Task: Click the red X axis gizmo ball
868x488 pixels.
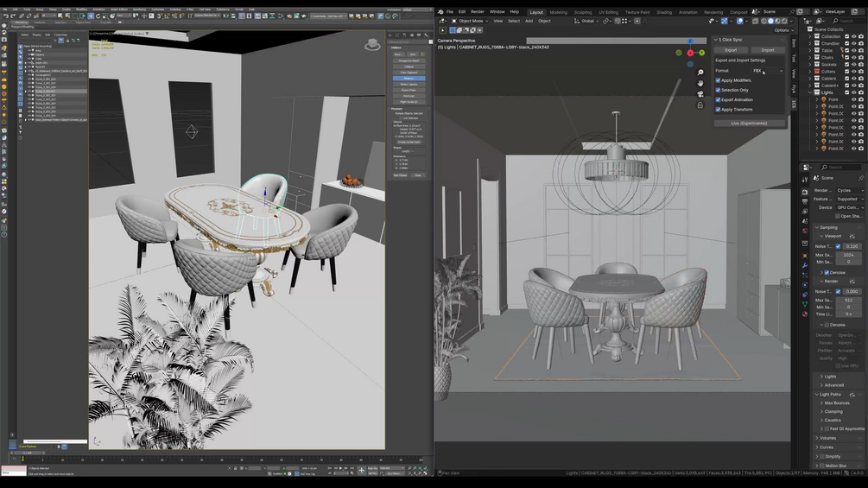Action: pyautogui.click(x=690, y=53)
